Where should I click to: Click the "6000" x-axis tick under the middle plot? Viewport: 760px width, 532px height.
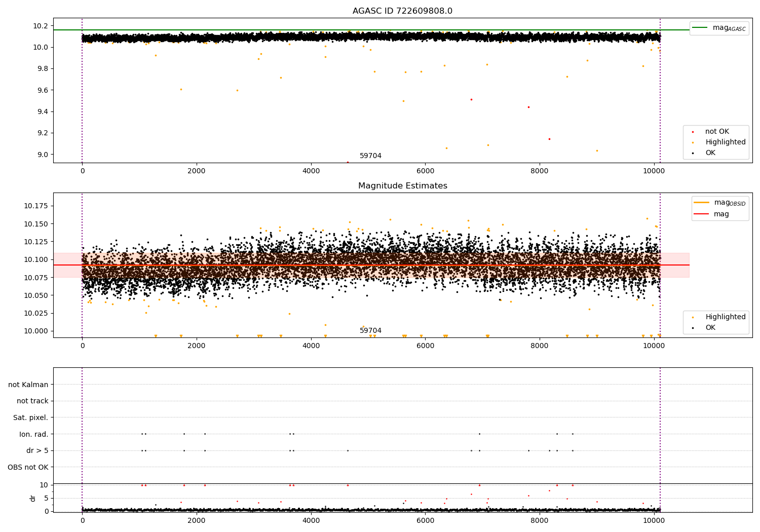pos(426,346)
